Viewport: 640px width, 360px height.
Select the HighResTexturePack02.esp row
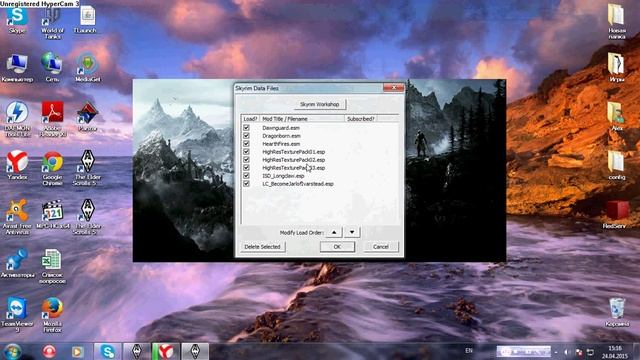point(293,160)
